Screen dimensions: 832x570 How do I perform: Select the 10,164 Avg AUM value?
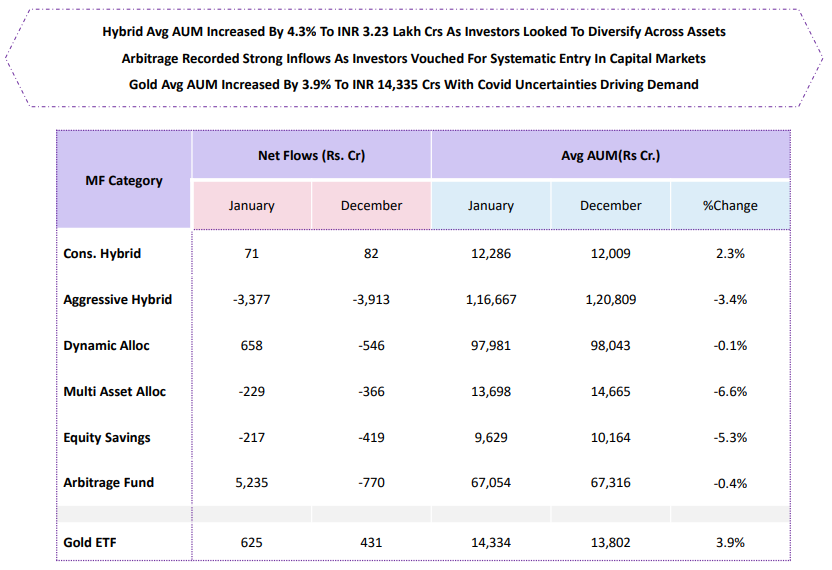click(611, 438)
